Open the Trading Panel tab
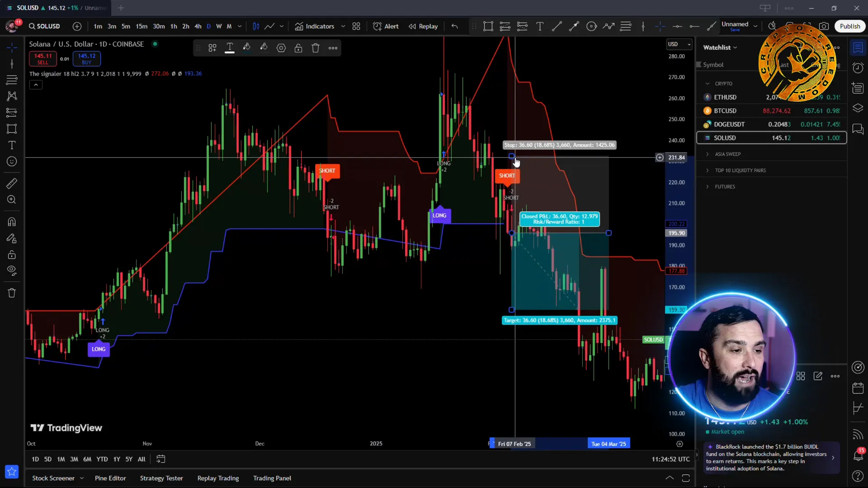The width and height of the screenshot is (868, 488). pos(272,478)
